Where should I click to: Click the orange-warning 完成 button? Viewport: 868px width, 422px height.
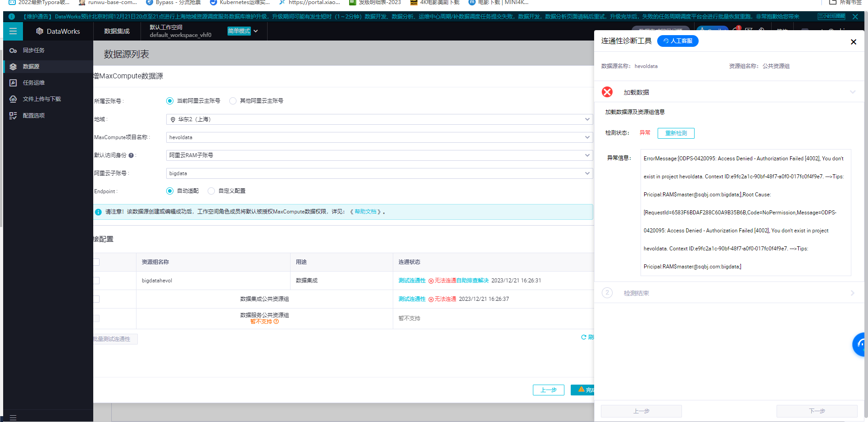click(x=583, y=390)
